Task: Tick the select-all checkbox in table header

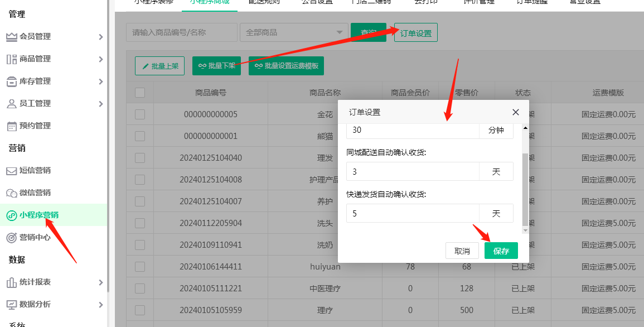Action: [x=140, y=93]
